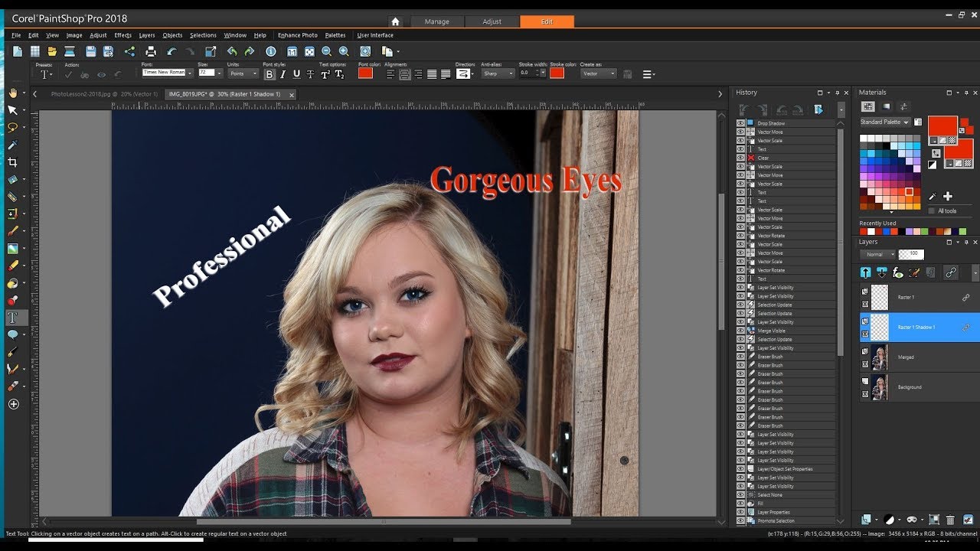Click Strikethrough font style icon

click(x=310, y=74)
